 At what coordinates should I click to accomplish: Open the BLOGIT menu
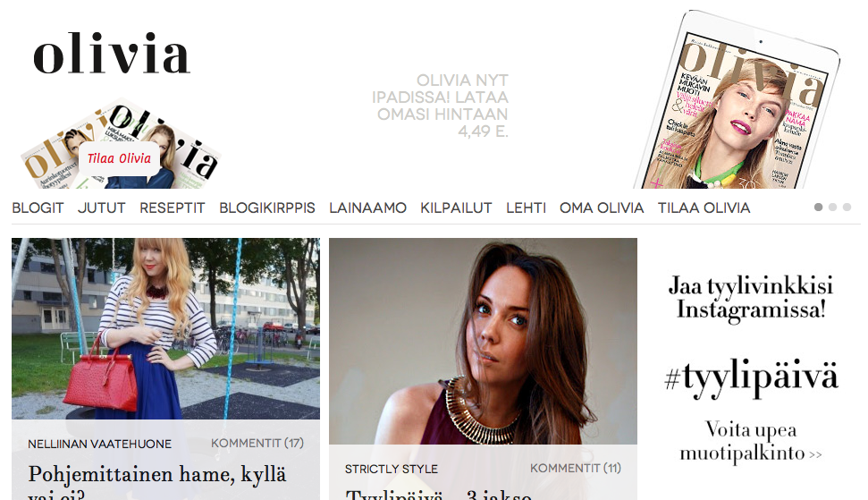[38, 208]
